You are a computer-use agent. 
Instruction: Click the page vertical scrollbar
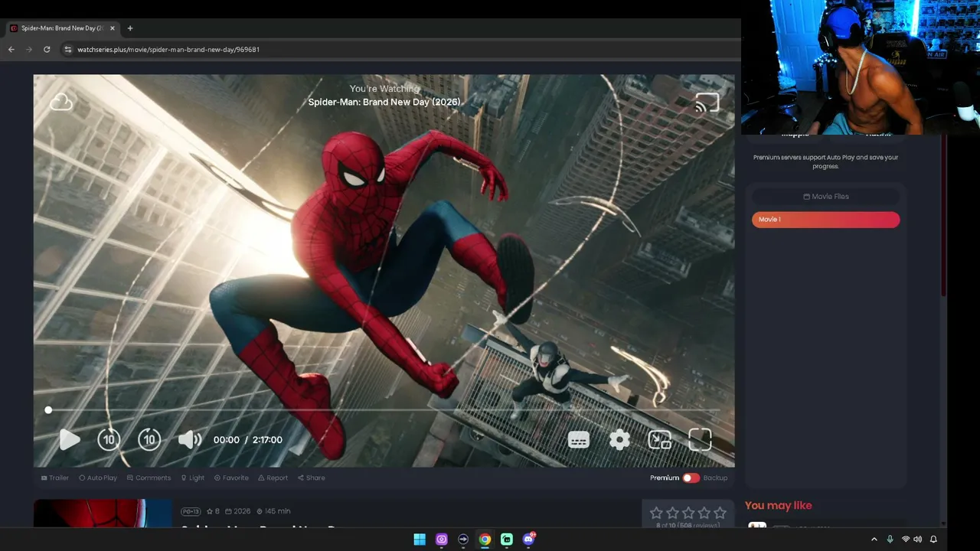pyautogui.click(x=944, y=217)
